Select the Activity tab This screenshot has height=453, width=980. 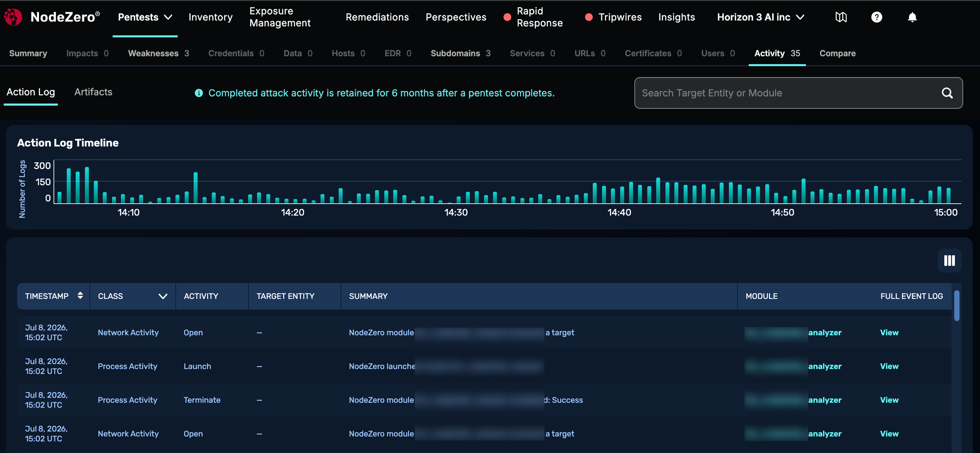(777, 53)
